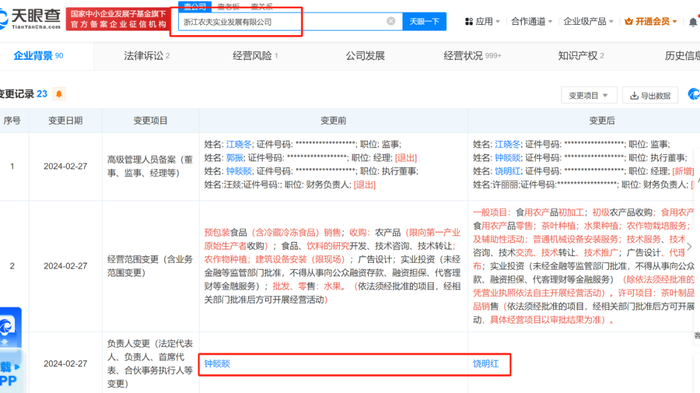Click the 应用 grid icon
Viewport: 700px width, 393px height.
(x=469, y=21)
